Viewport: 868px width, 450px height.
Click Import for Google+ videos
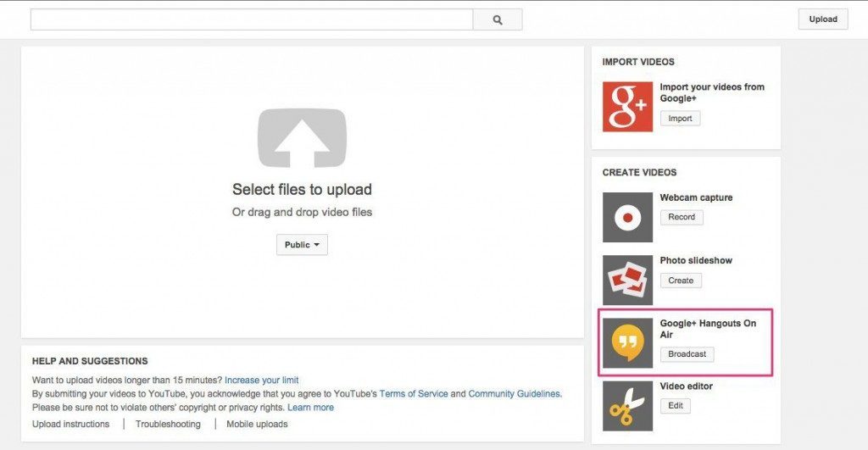click(x=680, y=119)
